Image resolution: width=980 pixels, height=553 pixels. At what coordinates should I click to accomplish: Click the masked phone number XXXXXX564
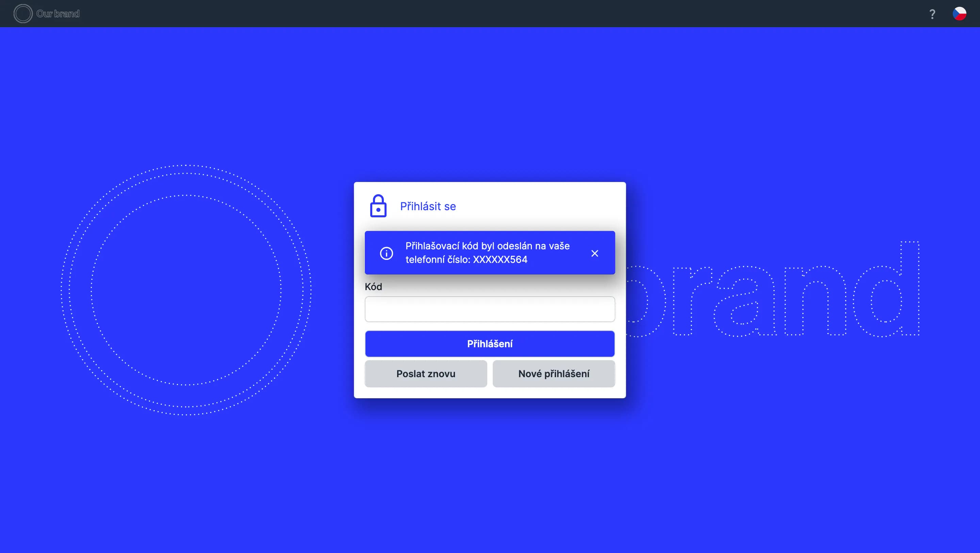[x=500, y=260]
